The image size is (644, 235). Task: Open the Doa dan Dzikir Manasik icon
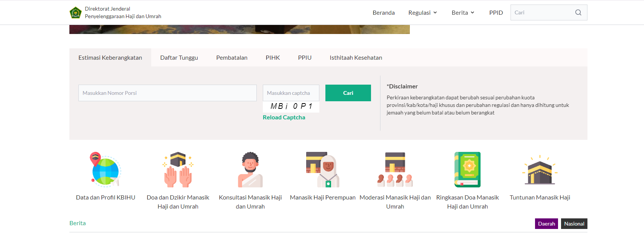pyautogui.click(x=178, y=170)
